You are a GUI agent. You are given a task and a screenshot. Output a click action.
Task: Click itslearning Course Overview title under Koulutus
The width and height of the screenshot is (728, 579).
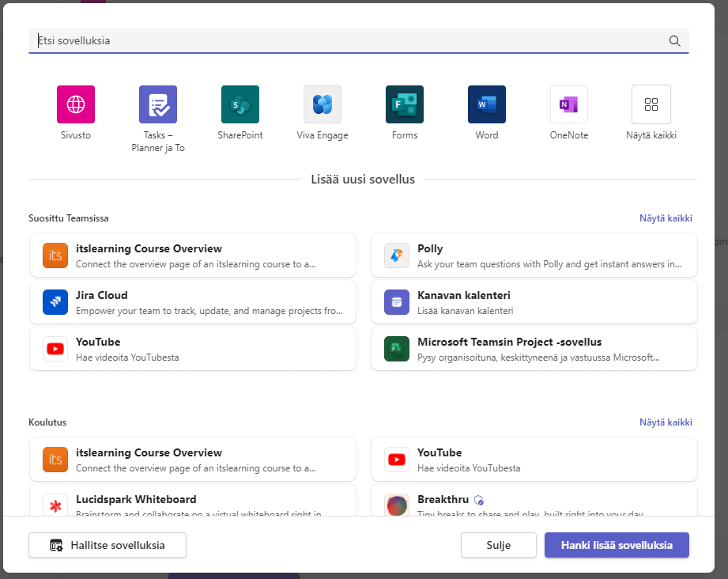(149, 452)
